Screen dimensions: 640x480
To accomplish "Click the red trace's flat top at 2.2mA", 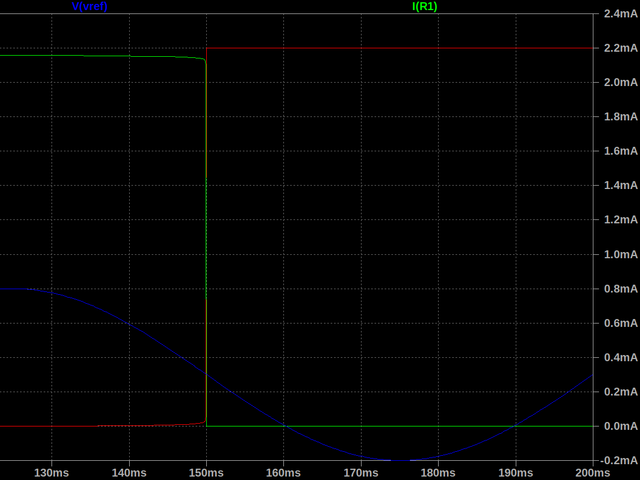I will pyautogui.click(x=400, y=48).
